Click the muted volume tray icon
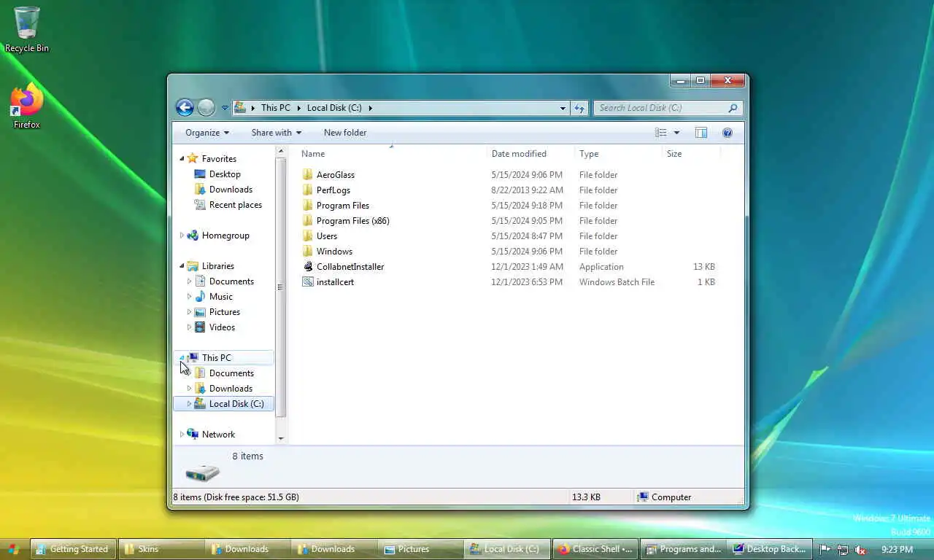Screen dimensions: 934x560 [x=860, y=550]
